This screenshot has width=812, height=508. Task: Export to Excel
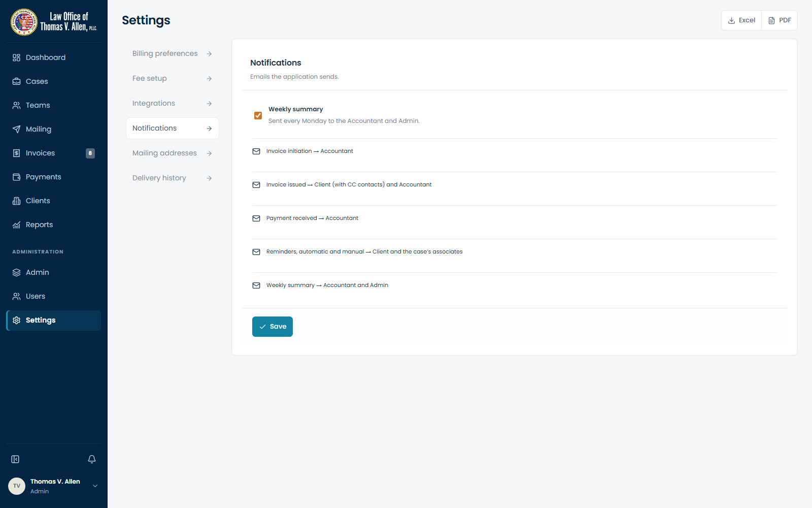[741, 20]
